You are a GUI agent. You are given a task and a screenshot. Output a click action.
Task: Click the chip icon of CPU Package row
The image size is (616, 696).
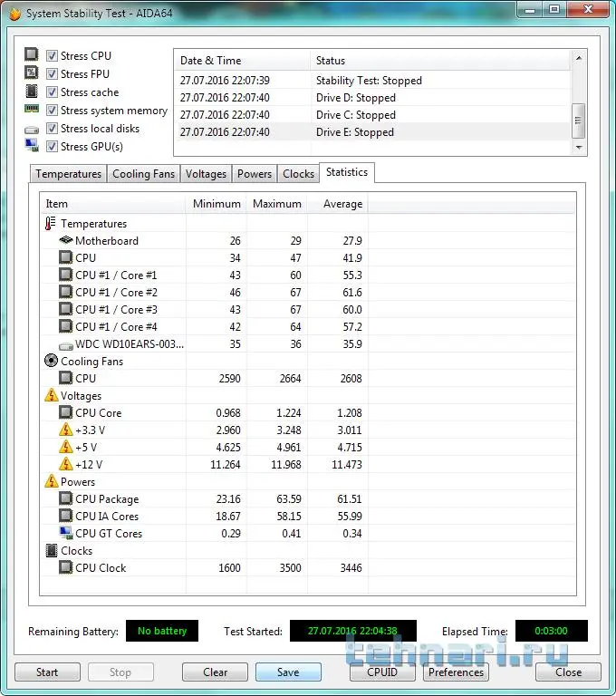click(x=66, y=498)
